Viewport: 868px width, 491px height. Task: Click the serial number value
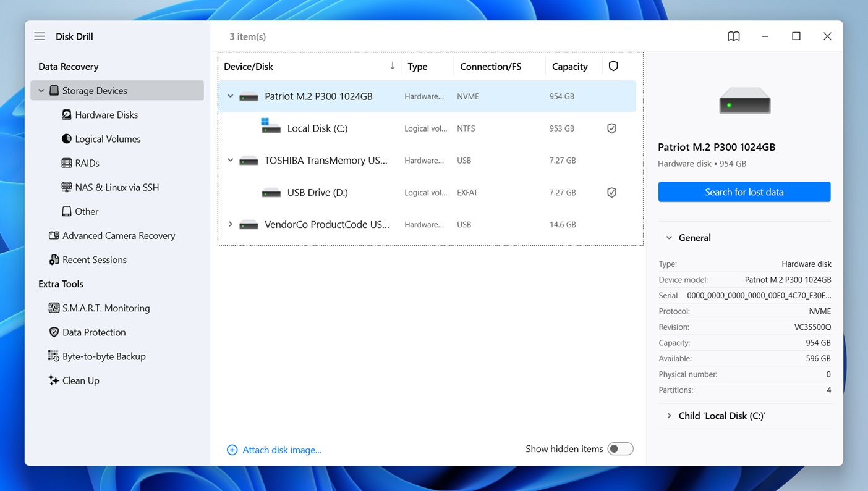pos(759,296)
